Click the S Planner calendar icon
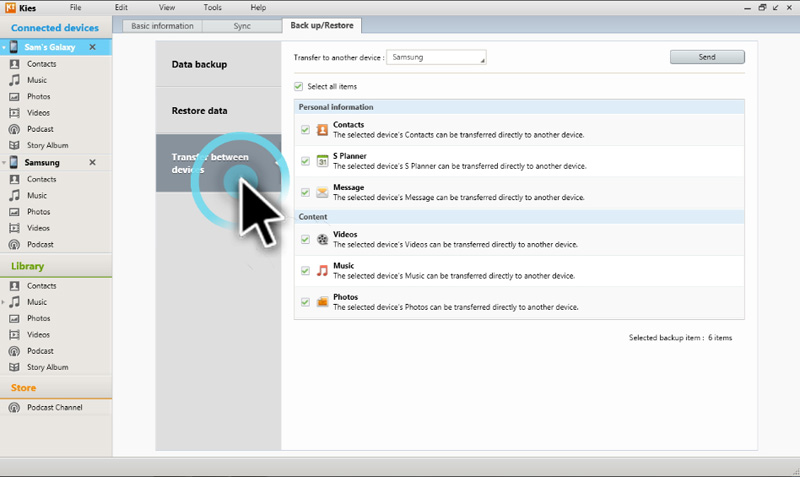The height and width of the screenshot is (477, 800). click(x=322, y=161)
